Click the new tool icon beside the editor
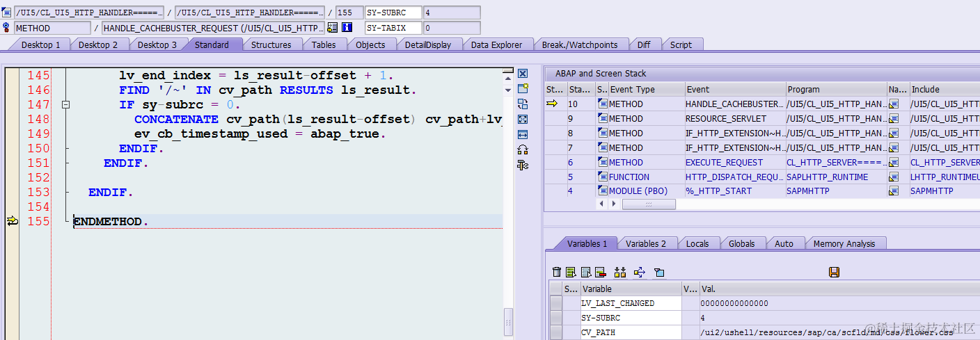 pyautogui.click(x=523, y=88)
